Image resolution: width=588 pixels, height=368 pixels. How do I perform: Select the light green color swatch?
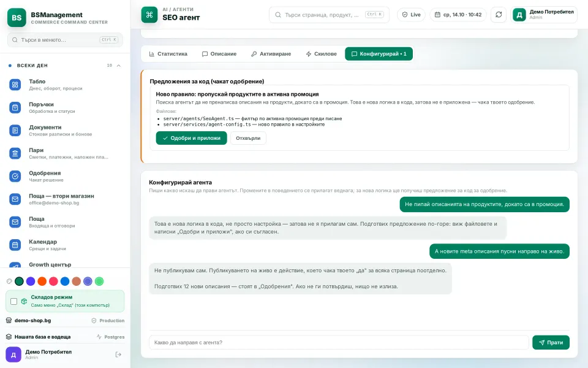click(x=99, y=282)
